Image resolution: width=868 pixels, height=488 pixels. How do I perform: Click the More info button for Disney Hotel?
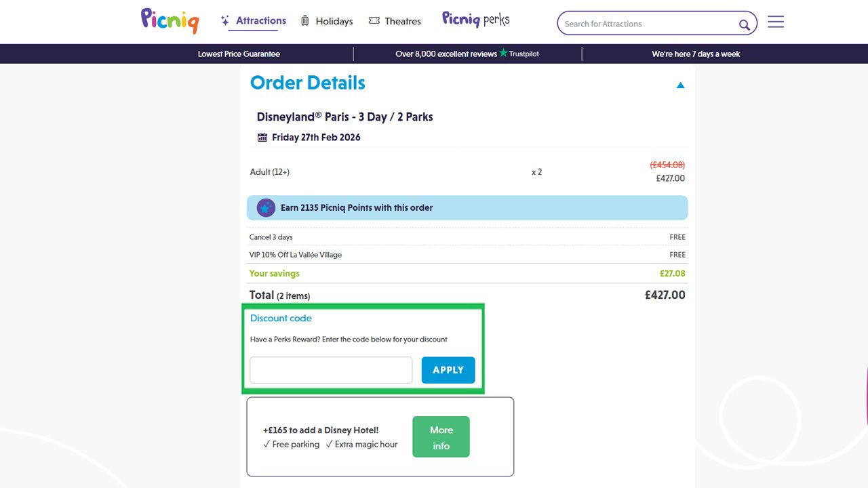pos(441,436)
